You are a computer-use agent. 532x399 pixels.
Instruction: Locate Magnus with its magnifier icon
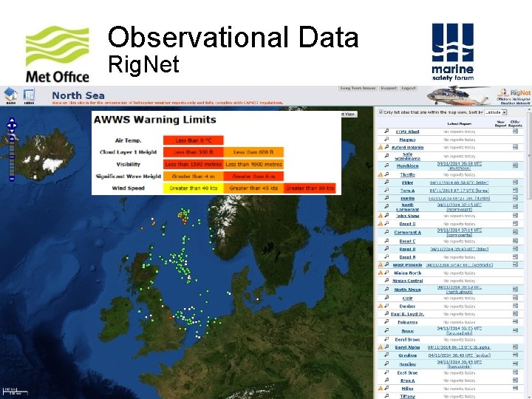[x=386, y=139]
